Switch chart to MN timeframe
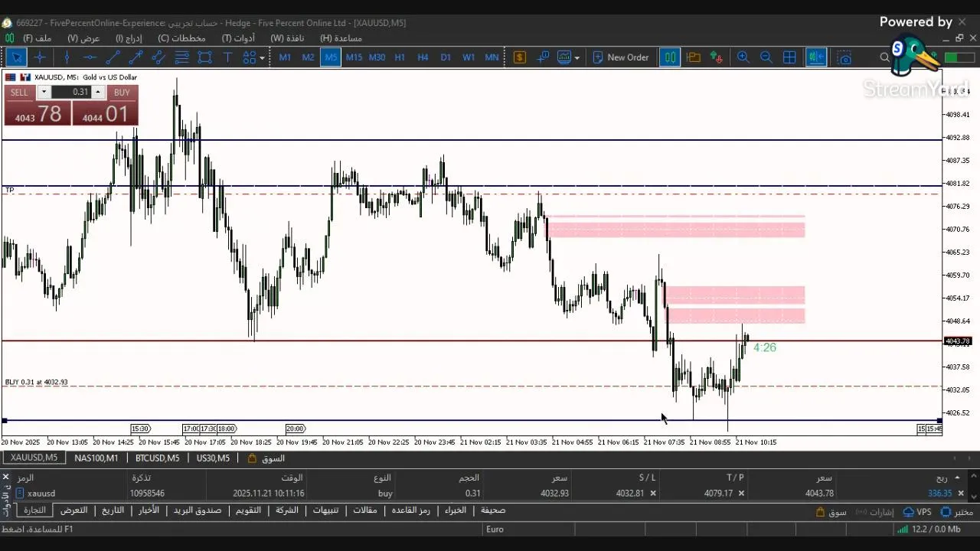The width and height of the screenshot is (980, 551). tap(492, 57)
